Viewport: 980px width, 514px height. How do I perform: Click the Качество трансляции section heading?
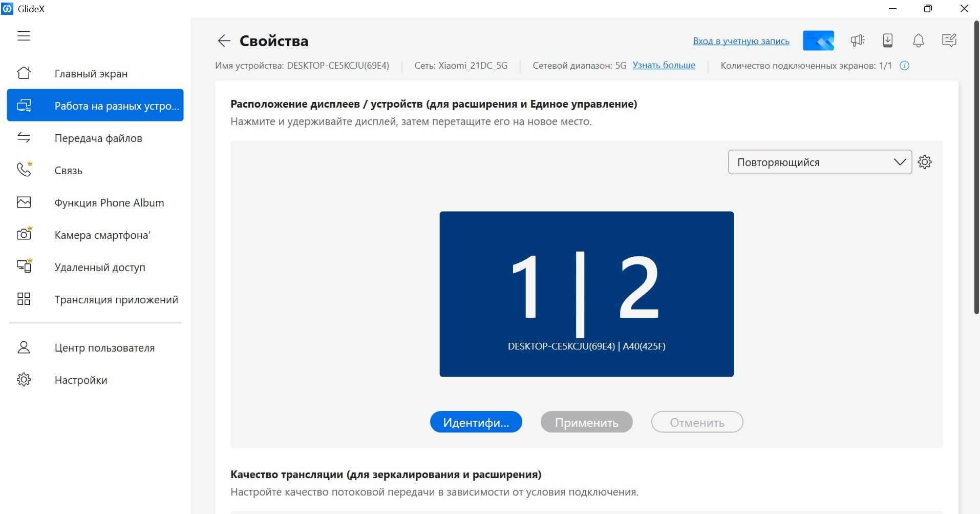coord(386,475)
